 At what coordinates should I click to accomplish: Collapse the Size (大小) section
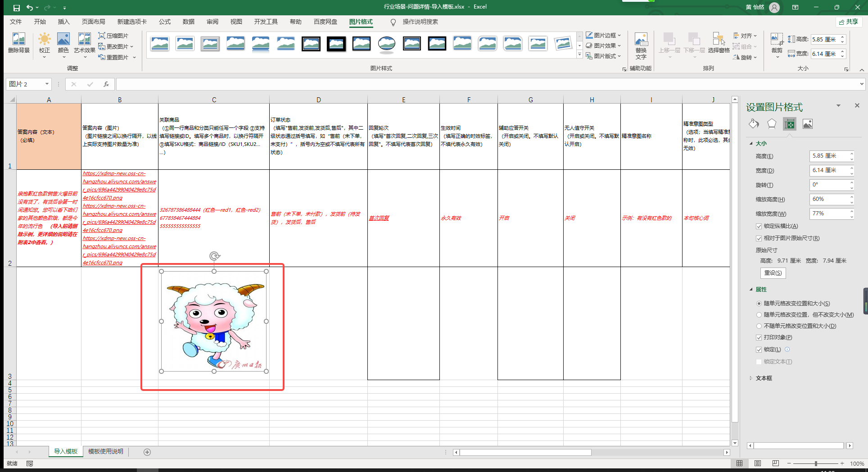click(x=751, y=144)
